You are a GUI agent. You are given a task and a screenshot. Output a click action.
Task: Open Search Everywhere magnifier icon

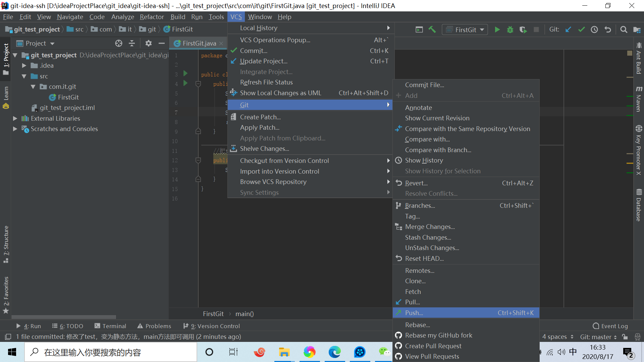[x=624, y=29]
